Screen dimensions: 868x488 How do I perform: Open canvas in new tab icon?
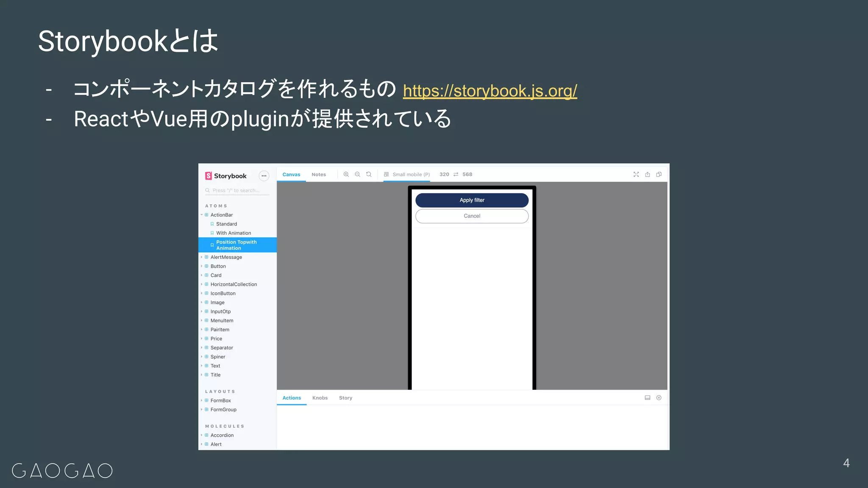tap(648, 175)
